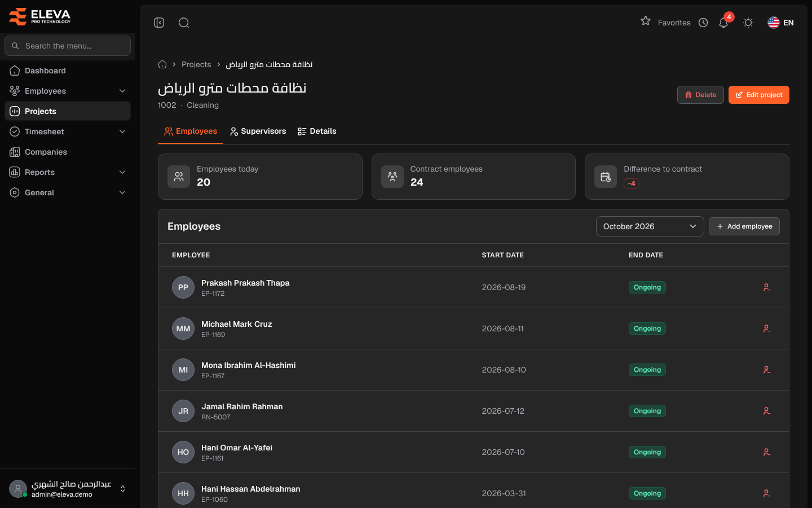Click the Edit project button
Screen dimensions: 812x508
point(759,95)
